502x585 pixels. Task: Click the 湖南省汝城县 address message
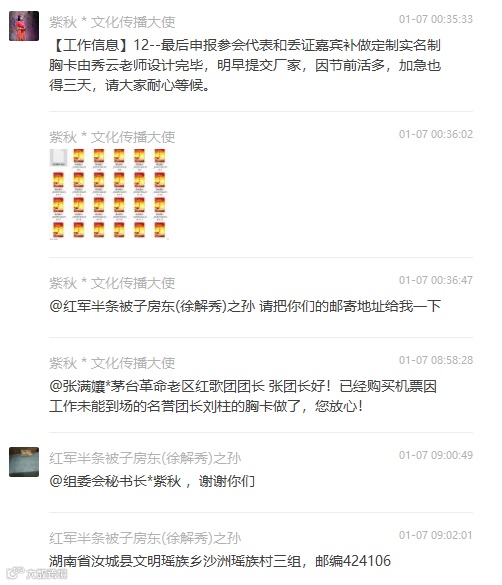(x=220, y=561)
